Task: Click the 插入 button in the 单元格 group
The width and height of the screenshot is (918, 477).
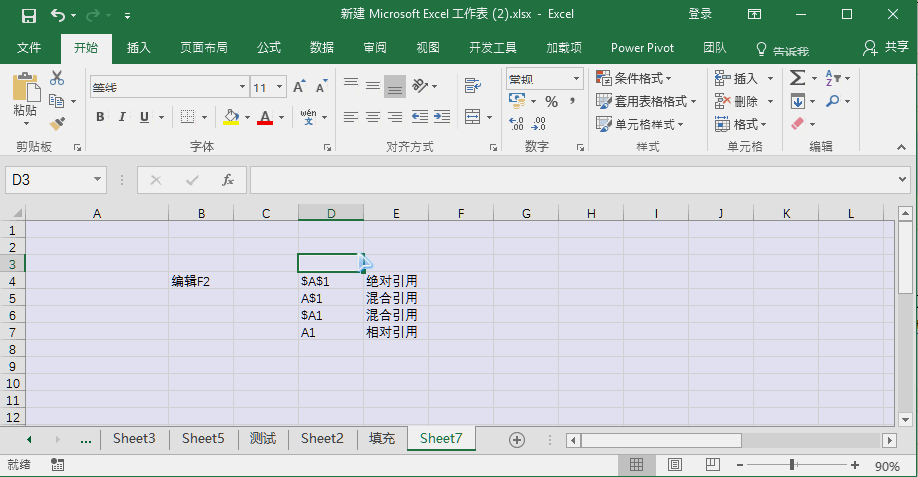Action: pyautogui.click(x=737, y=78)
